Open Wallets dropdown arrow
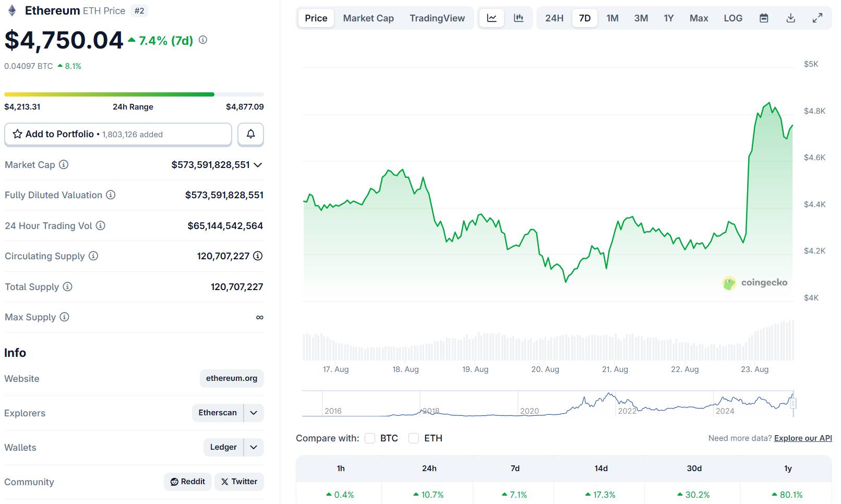This screenshot has width=841, height=504. 254,447
